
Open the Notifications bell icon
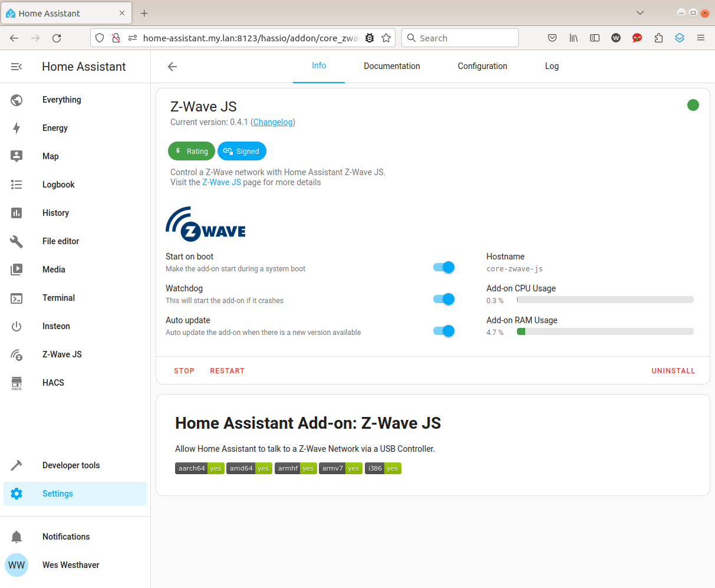[x=17, y=537]
